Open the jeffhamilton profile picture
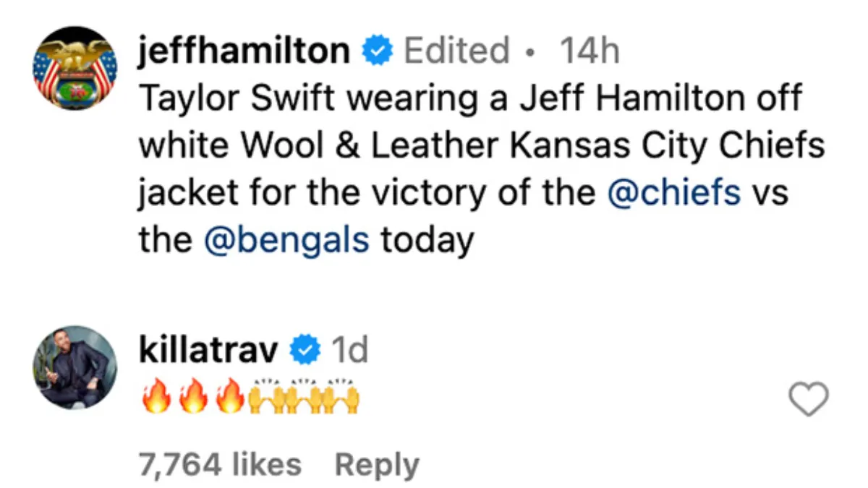Viewport: 868px width, 488px height. point(75,68)
